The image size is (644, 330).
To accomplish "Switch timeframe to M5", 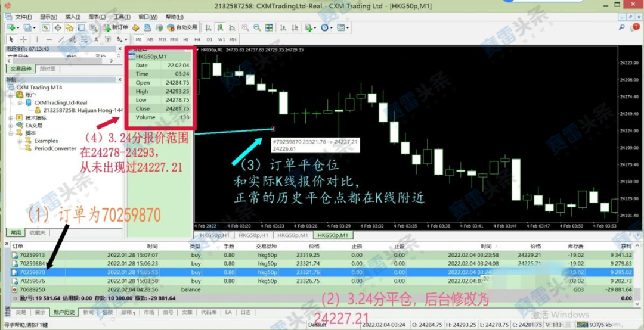I will click(x=150, y=39).
